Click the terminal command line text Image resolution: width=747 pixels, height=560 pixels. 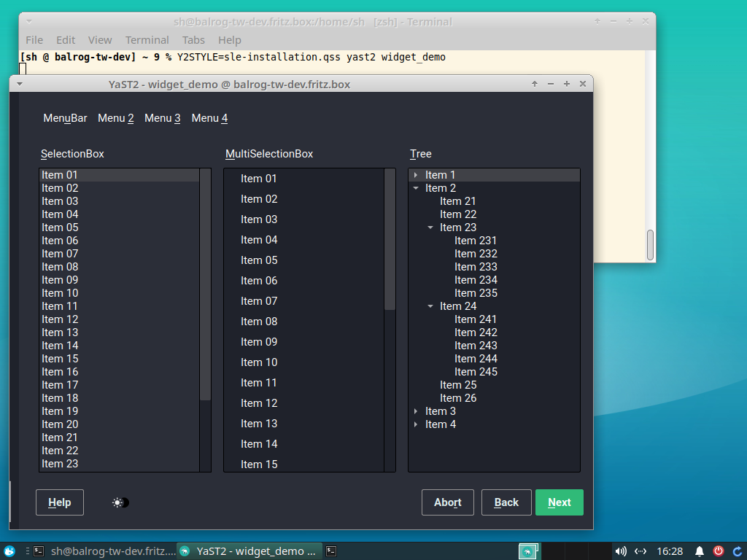[x=311, y=57]
